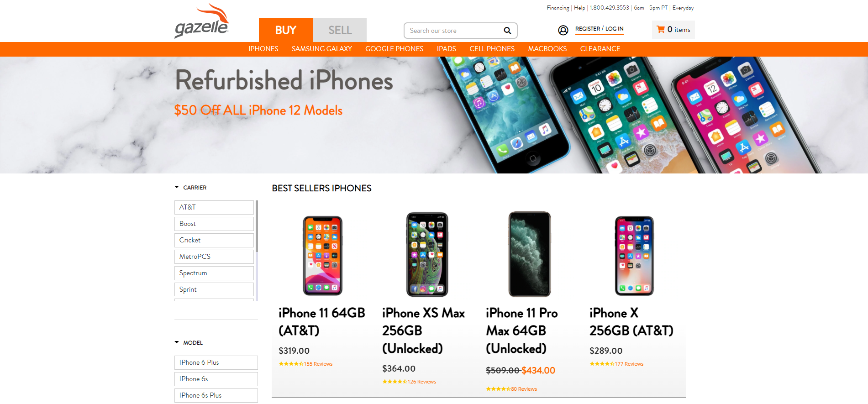Screen dimensions: 868x404
Task: Switch to the SELL tab
Action: click(340, 30)
